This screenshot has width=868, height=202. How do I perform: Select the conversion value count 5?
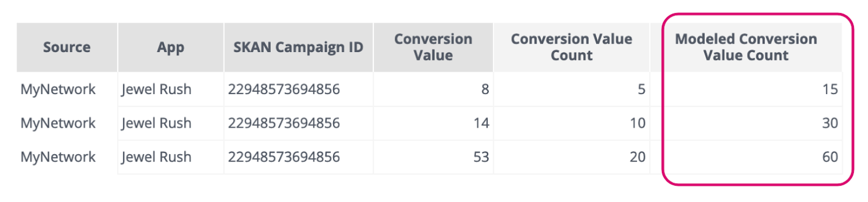tap(571, 89)
